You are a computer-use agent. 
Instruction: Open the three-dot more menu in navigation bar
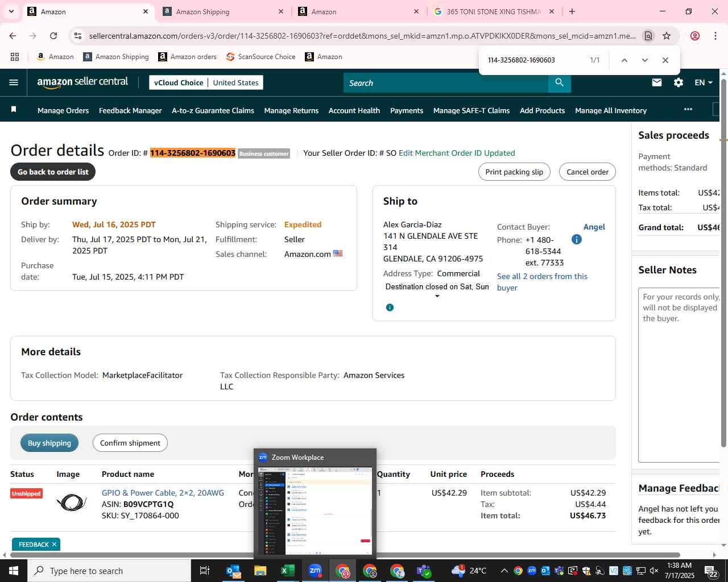tap(688, 109)
